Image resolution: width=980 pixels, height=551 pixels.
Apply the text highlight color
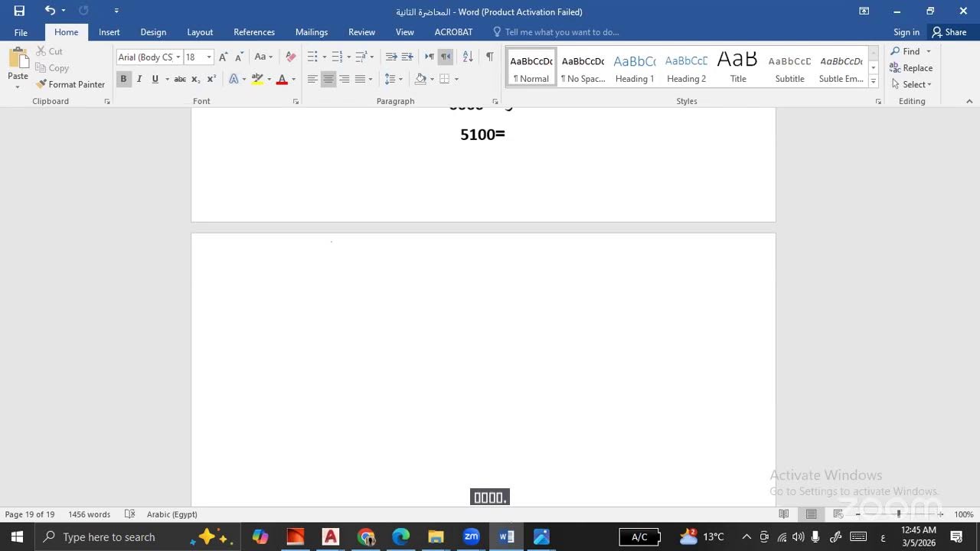(257, 79)
